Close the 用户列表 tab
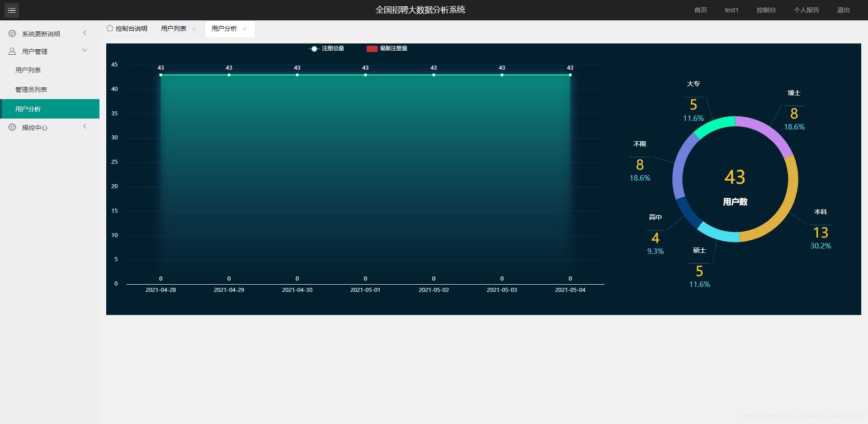868x424 pixels. pyautogui.click(x=194, y=29)
